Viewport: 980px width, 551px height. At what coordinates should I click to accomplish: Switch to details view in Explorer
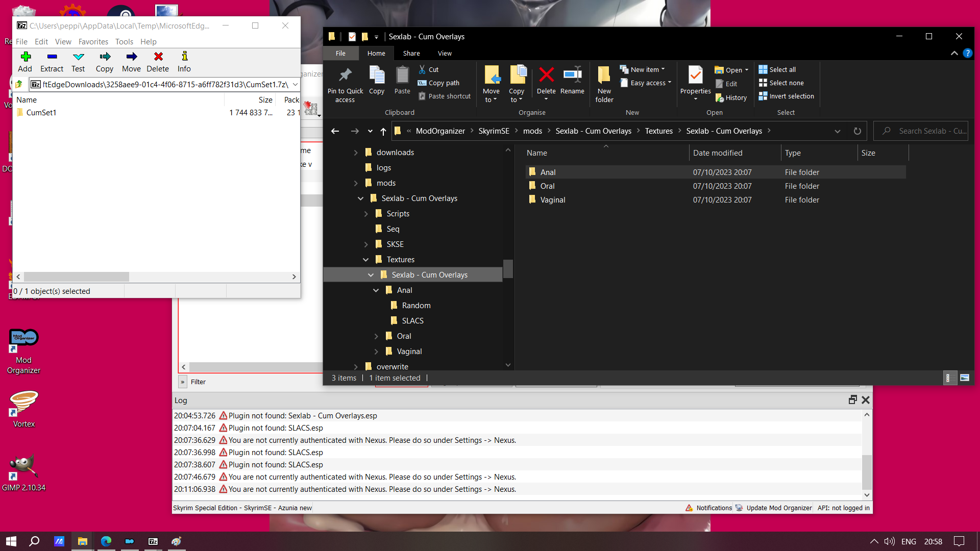click(949, 378)
